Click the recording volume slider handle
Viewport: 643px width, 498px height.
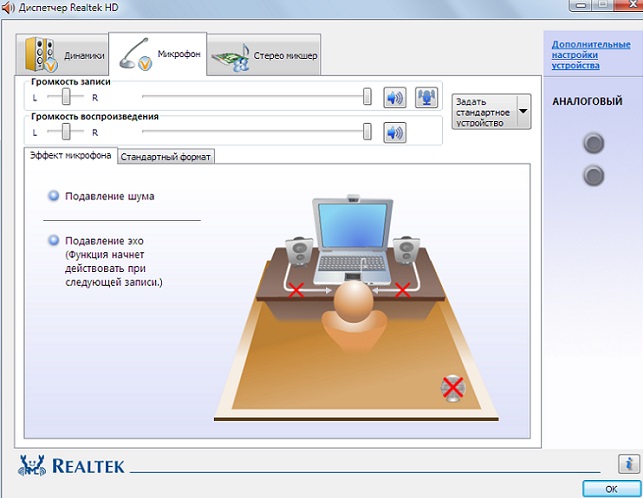click(367, 97)
